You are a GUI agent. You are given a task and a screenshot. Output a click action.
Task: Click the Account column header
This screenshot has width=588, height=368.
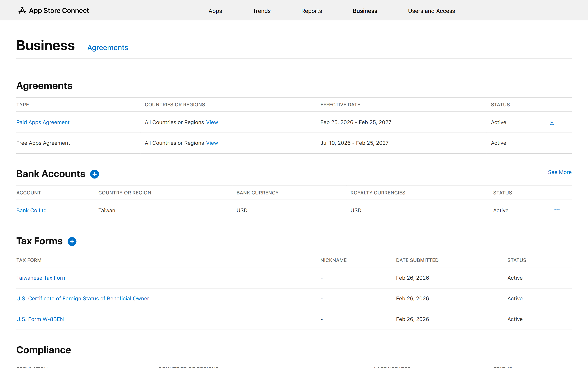point(29,193)
